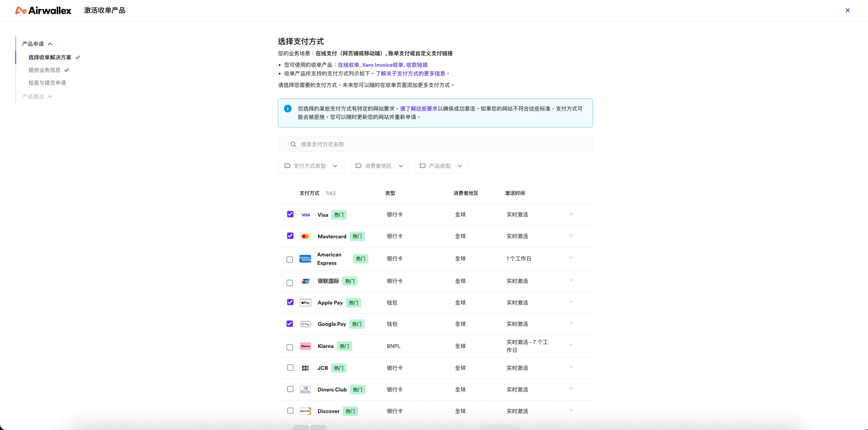Image resolution: width=868 pixels, height=430 pixels.
Task: Click the info icon in the blue banner
Action: (x=288, y=108)
